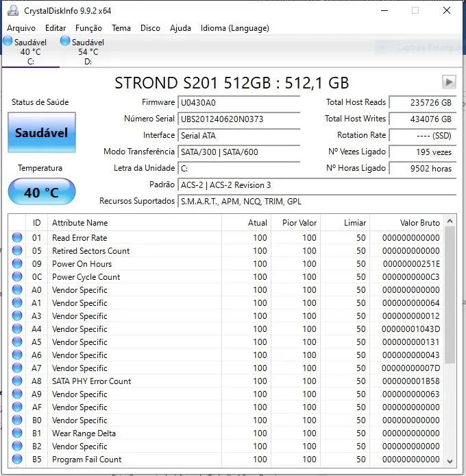This screenshot has width=466, height=476.
Task: Open the Tema menu
Action: [x=121, y=28]
